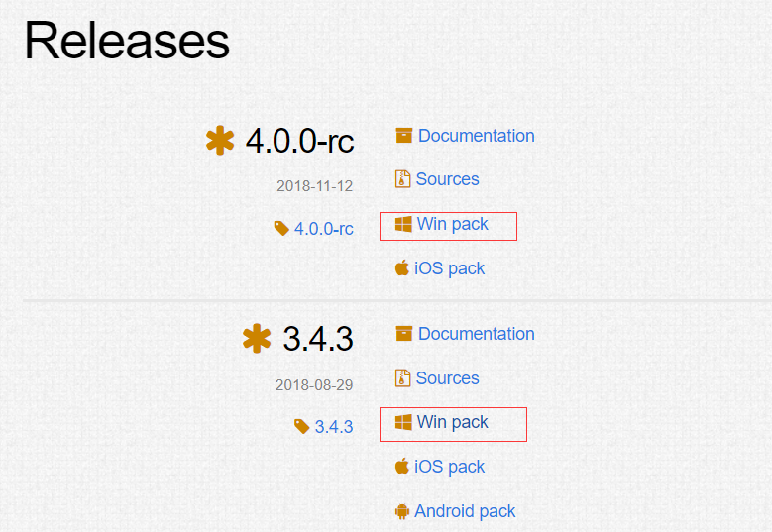
Task: Open iOS pack for 3.4.3
Action: (x=449, y=466)
